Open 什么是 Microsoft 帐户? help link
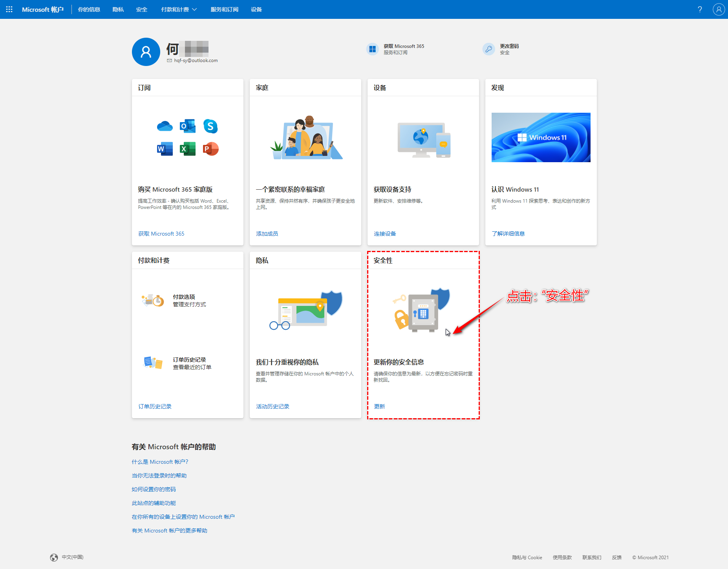The image size is (728, 569). coord(160,462)
